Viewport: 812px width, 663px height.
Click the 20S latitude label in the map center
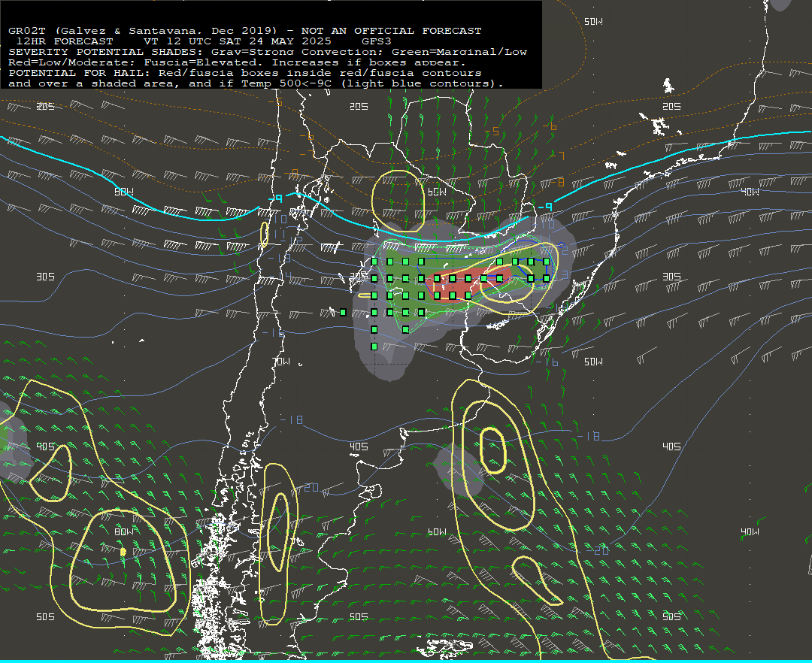(359, 106)
